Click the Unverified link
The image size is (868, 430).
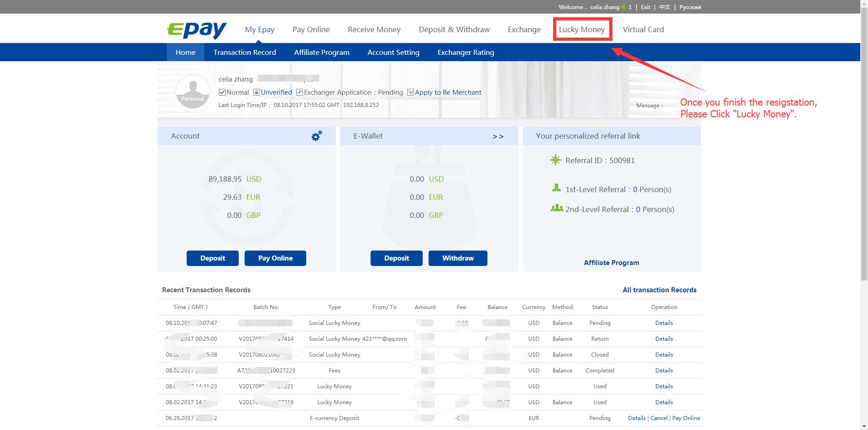click(276, 92)
